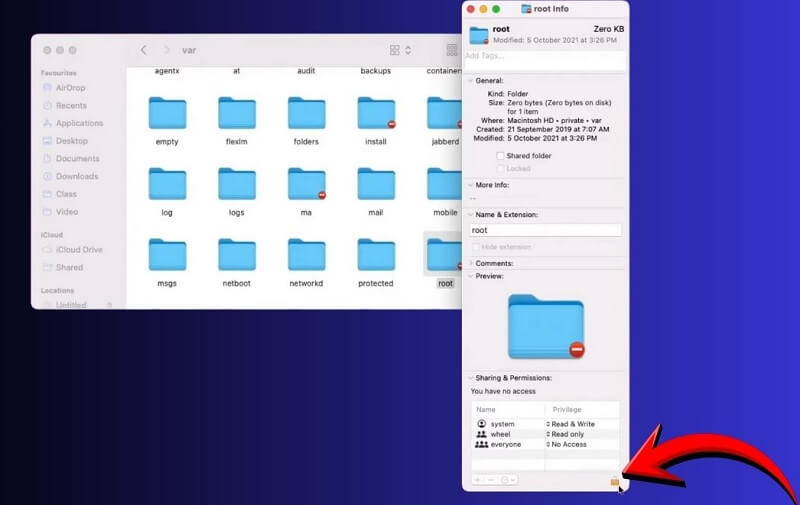Toggle the Locked checkbox
This screenshot has width=800, height=505.
[x=501, y=168]
